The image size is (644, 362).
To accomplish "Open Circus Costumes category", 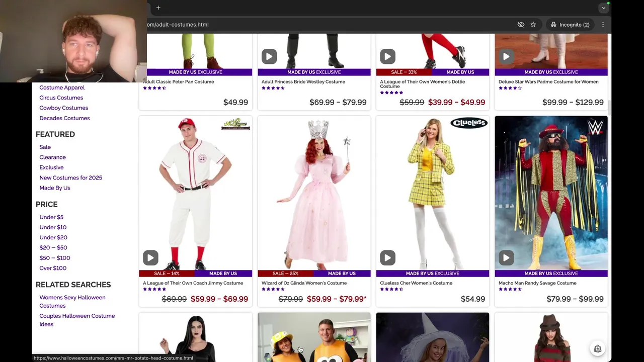I will click(61, 98).
